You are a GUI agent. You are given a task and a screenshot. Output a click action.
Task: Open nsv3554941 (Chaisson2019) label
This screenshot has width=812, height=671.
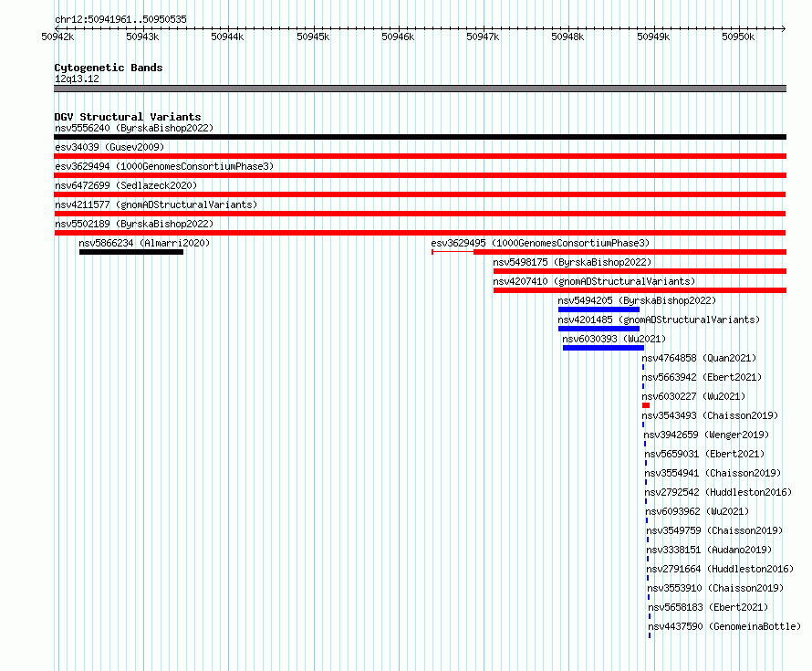(x=713, y=473)
